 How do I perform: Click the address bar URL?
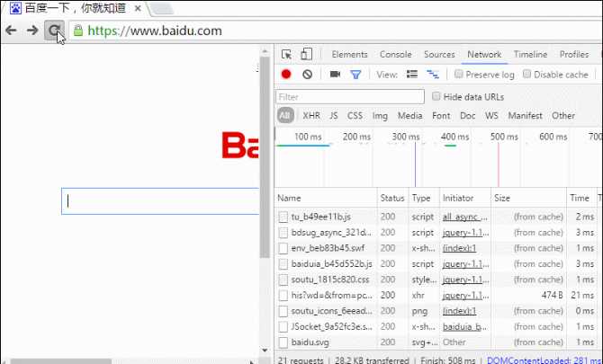coord(155,31)
